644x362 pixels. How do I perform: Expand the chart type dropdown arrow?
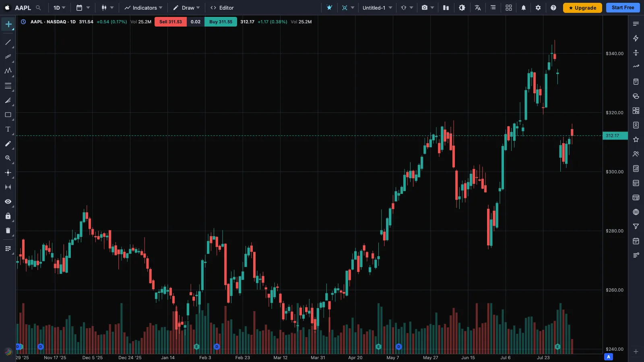point(112,8)
